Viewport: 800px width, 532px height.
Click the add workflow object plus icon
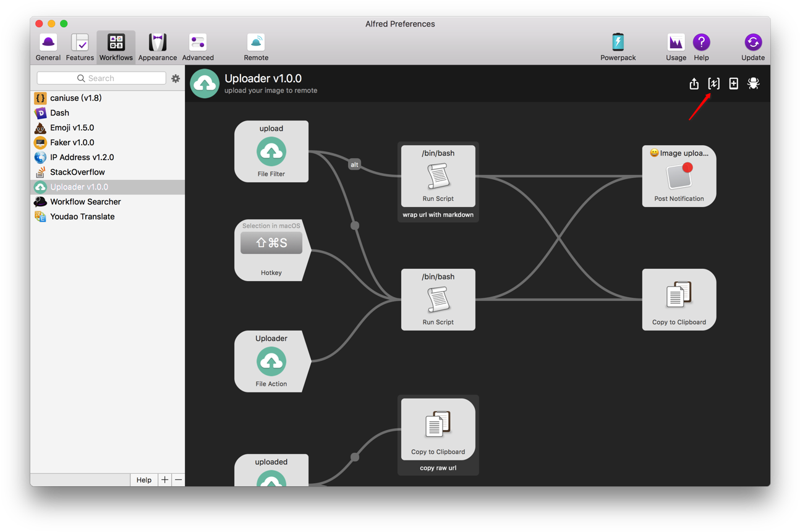tap(733, 83)
